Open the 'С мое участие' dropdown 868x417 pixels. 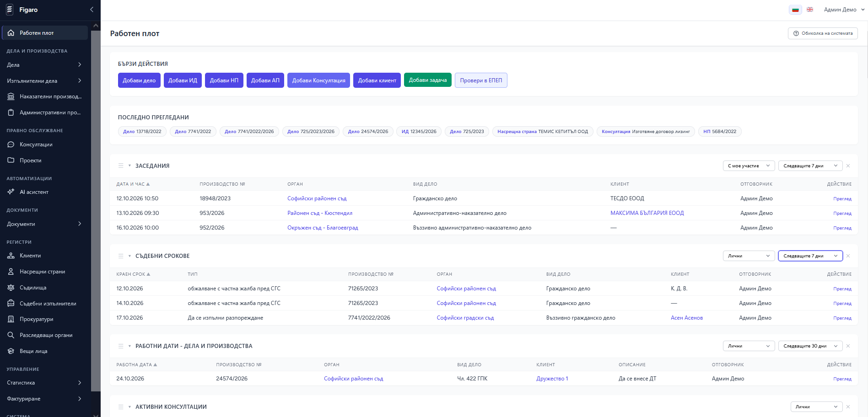point(749,166)
